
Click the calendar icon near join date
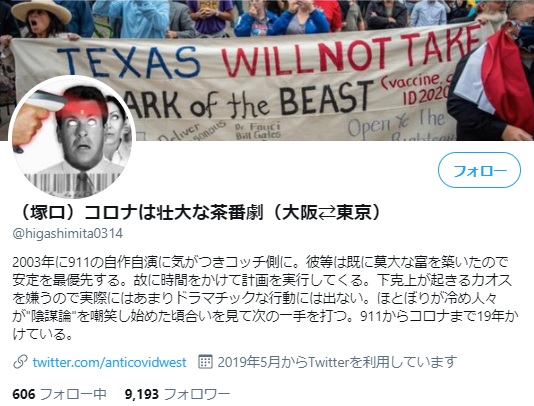click(205, 361)
